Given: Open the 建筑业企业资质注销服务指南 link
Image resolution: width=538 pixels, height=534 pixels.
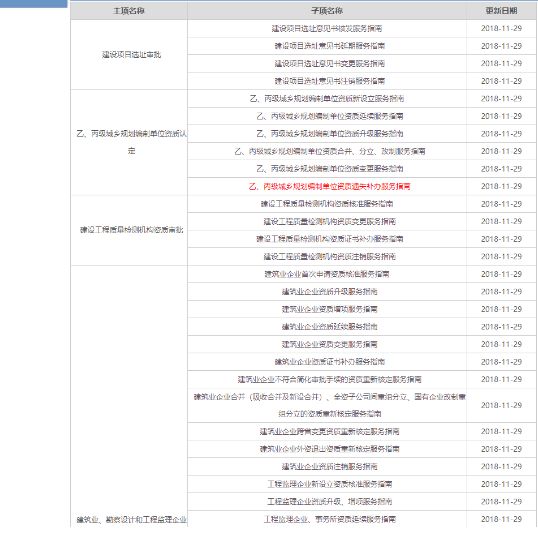Looking at the screenshot, I should [329, 466].
